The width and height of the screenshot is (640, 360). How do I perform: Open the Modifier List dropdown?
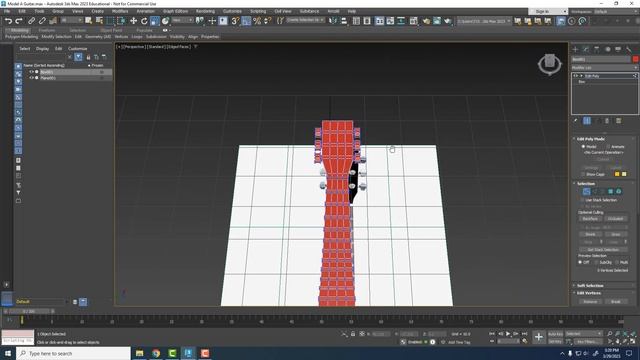tap(604, 68)
